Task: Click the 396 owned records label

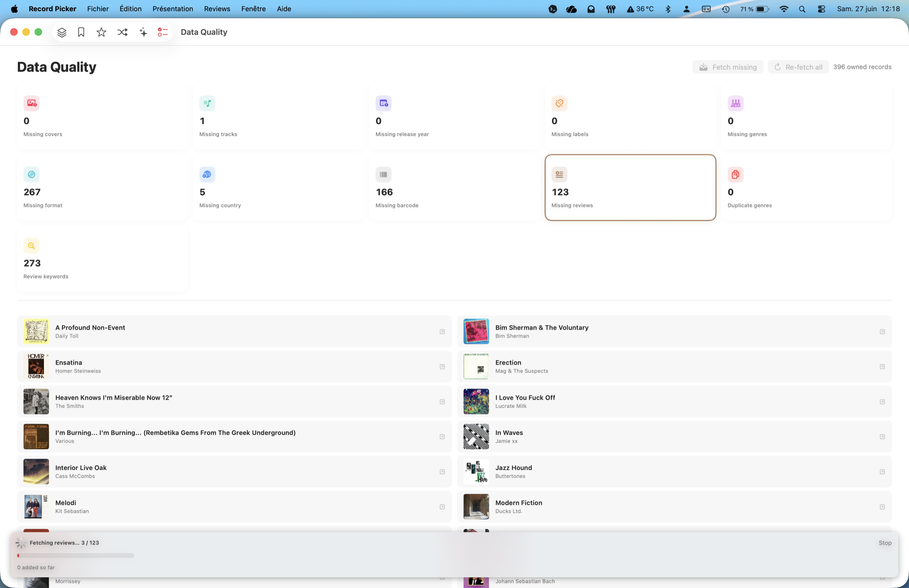Action: [862, 67]
